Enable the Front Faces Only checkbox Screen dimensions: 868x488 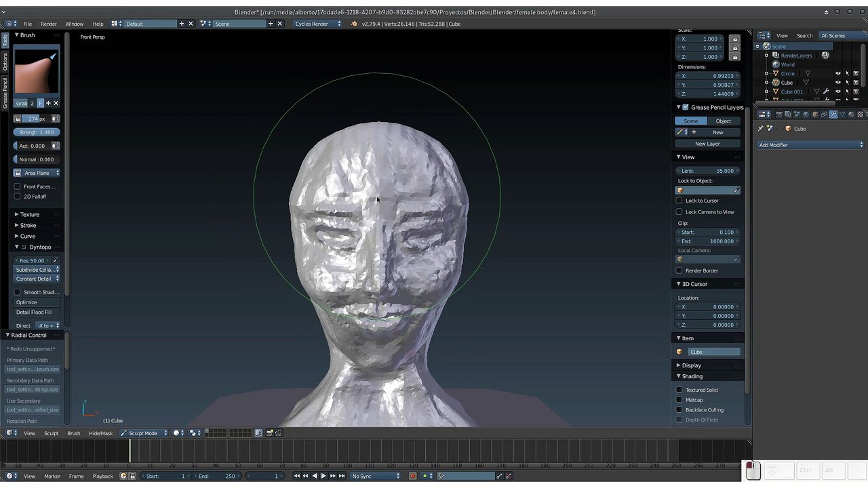click(18, 186)
